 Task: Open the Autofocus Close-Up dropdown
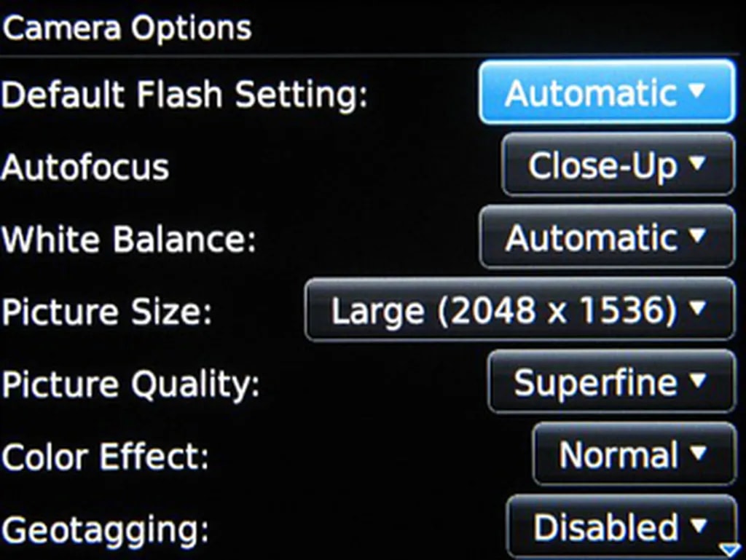click(619, 165)
